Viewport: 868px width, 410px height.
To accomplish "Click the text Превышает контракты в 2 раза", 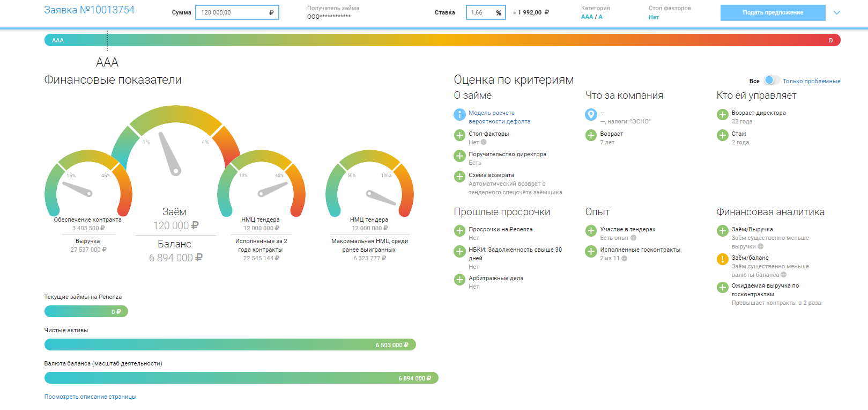I will (776, 303).
